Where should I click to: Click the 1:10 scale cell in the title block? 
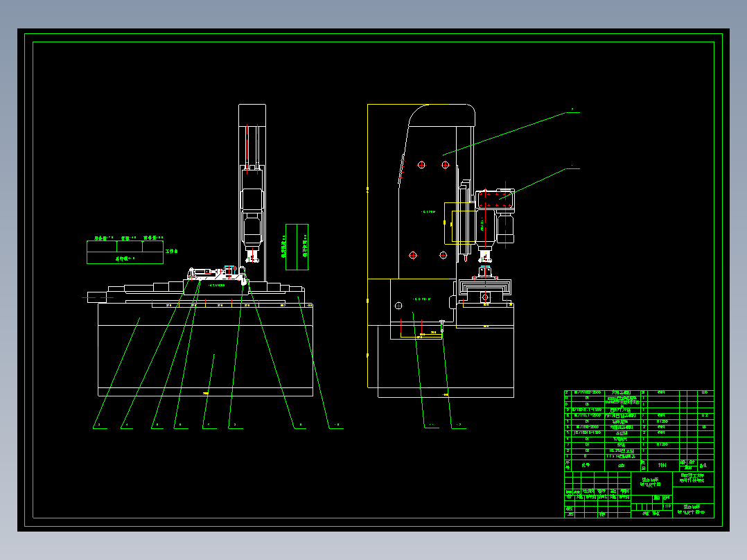[667, 506]
